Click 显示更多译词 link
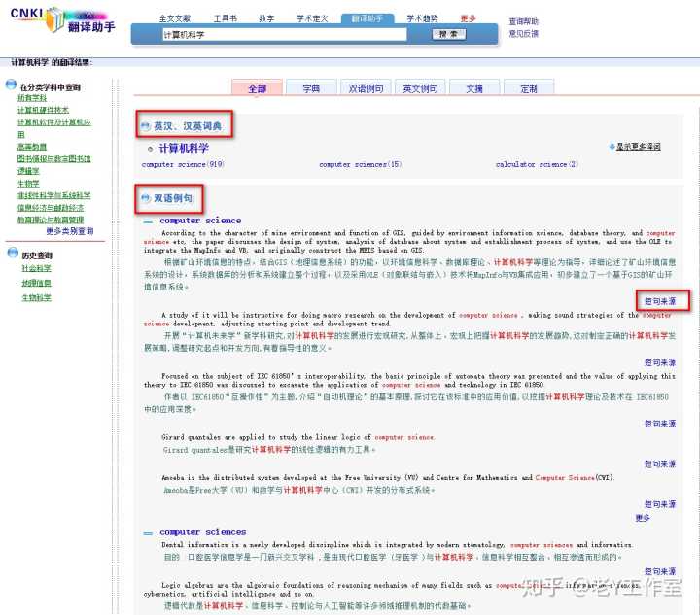Viewport: 700px width, 615px height. (639, 147)
